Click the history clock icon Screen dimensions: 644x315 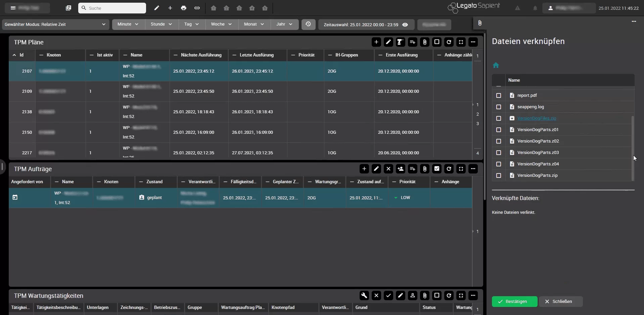click(x=308, y=24)
